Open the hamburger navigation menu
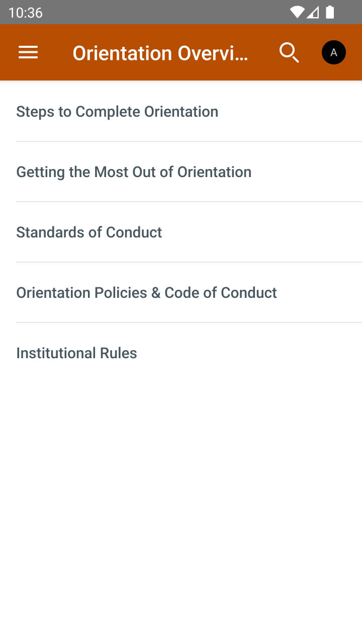The image size is (362, 644). (28, 52)
